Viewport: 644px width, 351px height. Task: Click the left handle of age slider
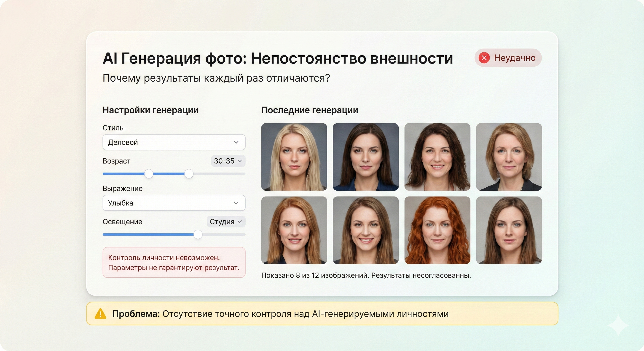click(149, 174)
